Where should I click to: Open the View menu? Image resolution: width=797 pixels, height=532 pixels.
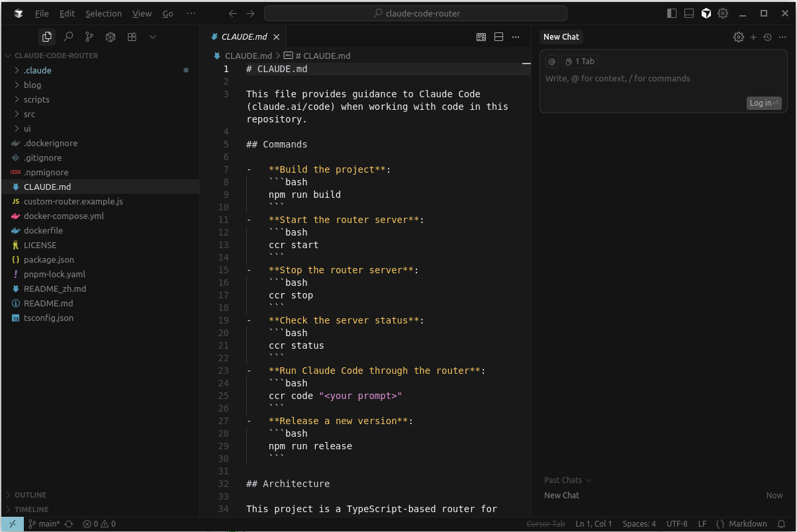pyautogui.click(x=142, y=13)
